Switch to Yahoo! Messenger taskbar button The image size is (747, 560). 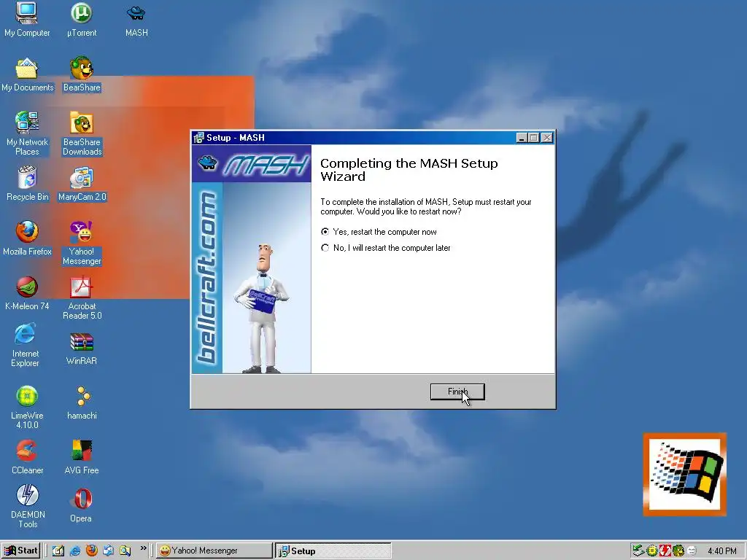[x=214, y=551]
